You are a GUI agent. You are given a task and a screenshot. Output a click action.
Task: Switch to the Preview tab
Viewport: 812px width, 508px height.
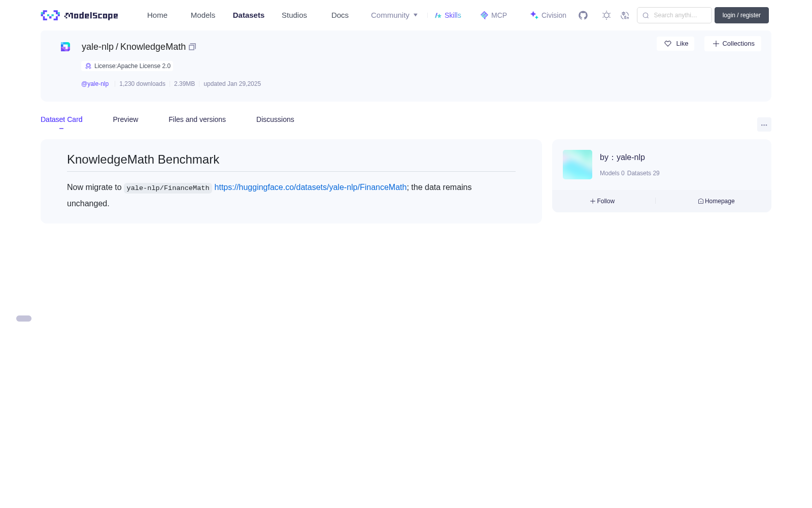pos(125,119)
